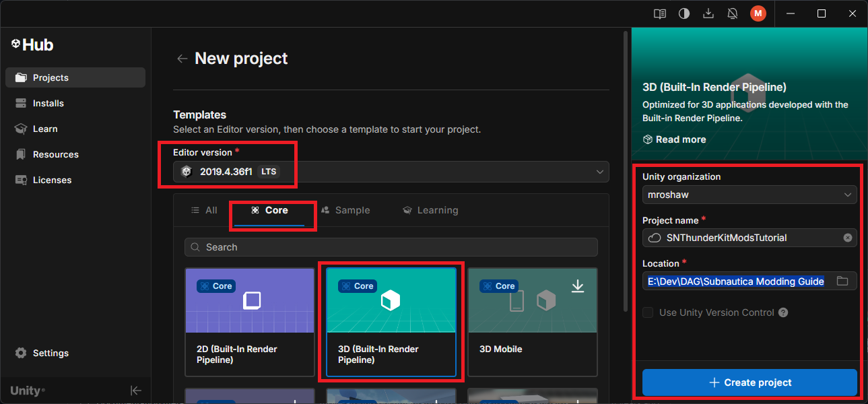Select the 3D Mobile template

533,322
